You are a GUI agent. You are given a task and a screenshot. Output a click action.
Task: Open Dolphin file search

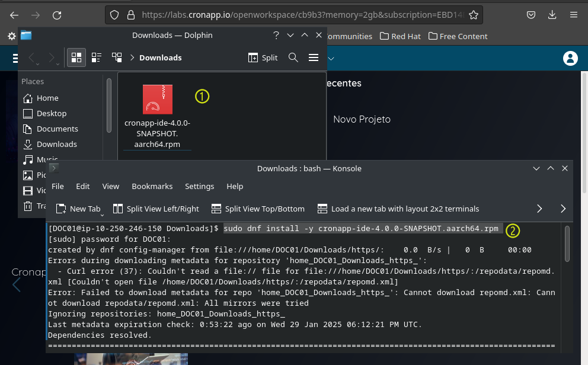point(293,57)
